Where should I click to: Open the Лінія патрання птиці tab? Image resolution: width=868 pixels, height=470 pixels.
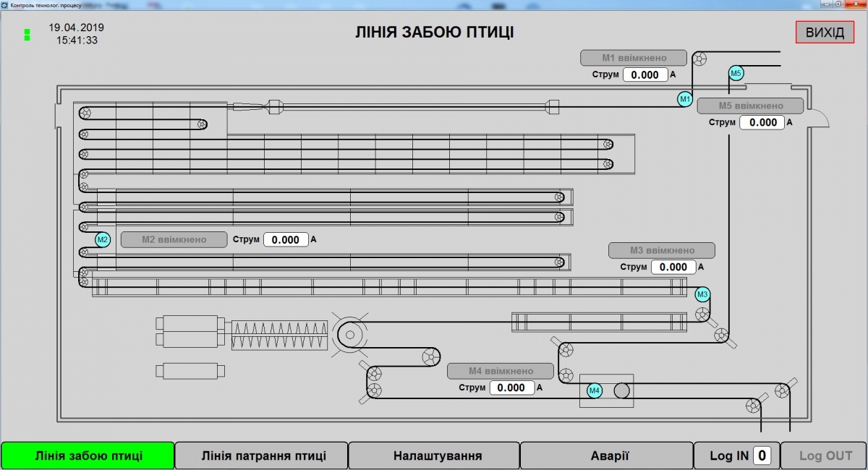pyautogui.click(x=263, y=456)
